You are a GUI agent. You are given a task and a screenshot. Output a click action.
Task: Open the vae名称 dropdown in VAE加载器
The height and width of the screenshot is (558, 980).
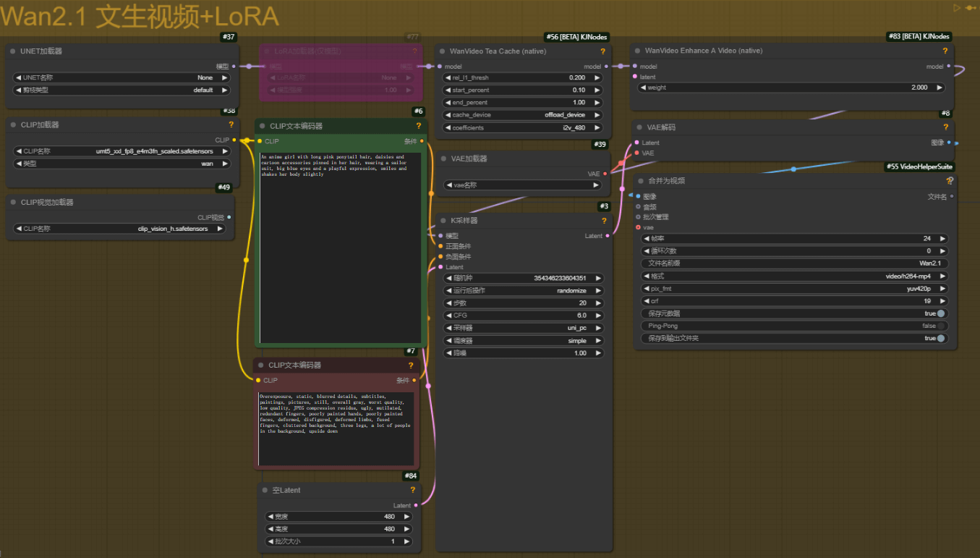pos(523,185)
